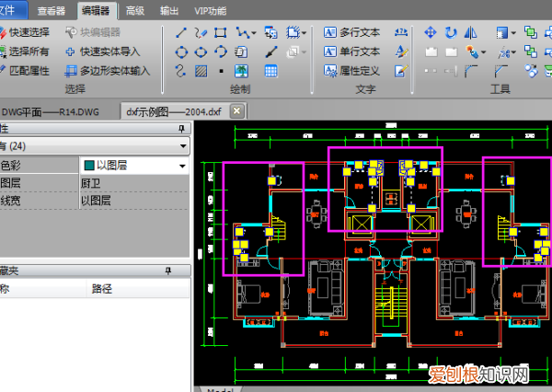552x392 pixels.
Task: Click the 多行文本 button
Action: click(351, 32)
